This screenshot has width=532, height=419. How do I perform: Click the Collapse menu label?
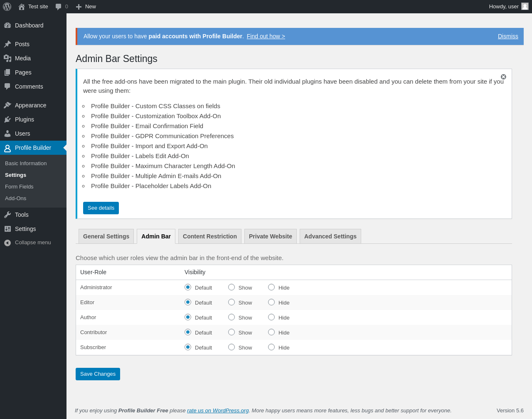(x=33, y=243)
